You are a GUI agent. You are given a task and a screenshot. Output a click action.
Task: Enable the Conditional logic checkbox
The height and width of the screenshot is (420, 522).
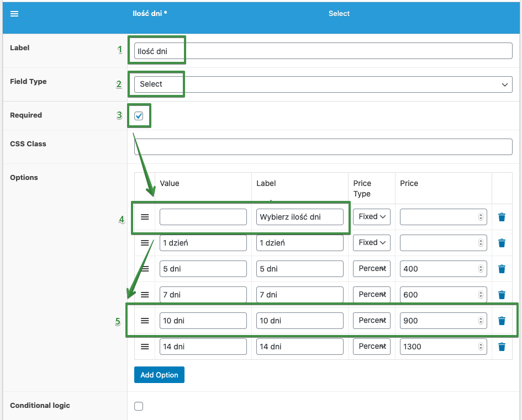point(139,406)
